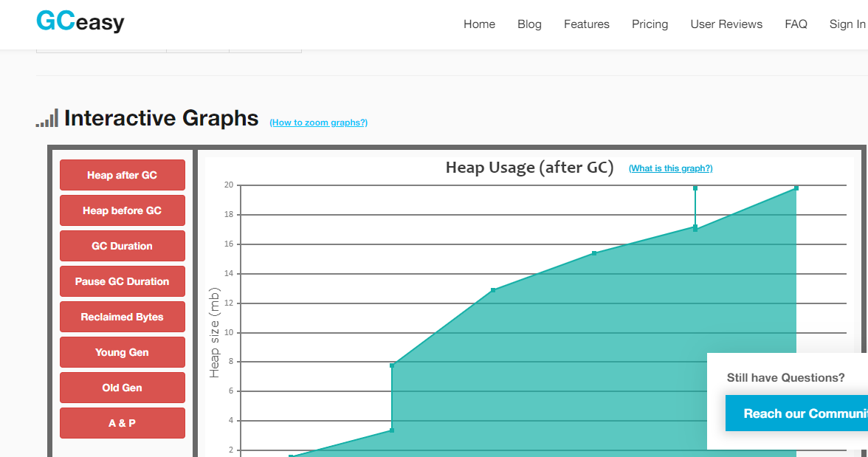Open the A & P graph
This screenshot has height=457, width=868.
click(123, 423)
